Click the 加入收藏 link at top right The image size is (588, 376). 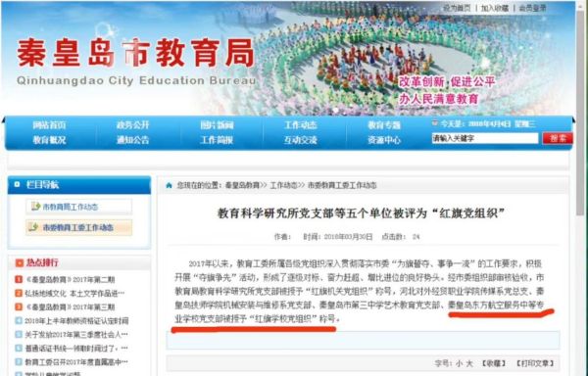[x=495, y=8]
